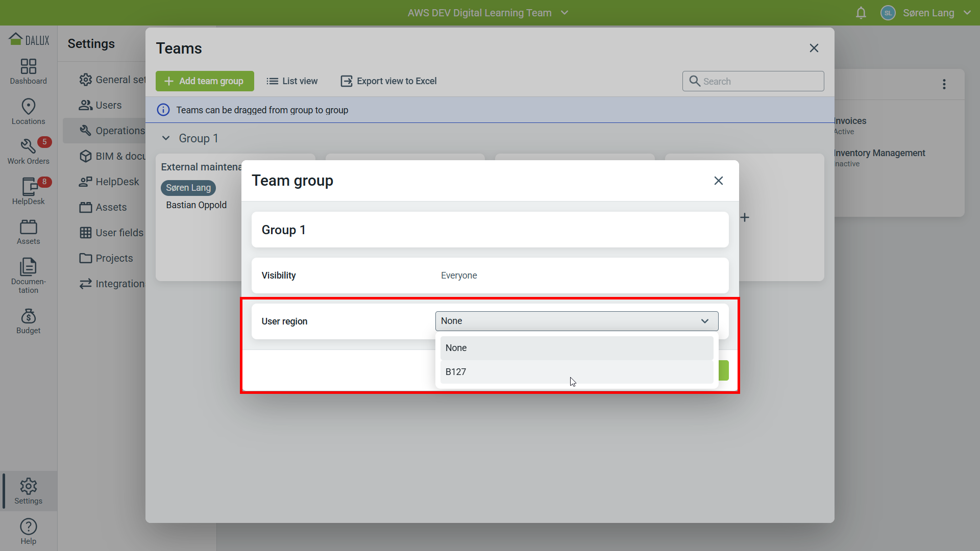Viewport: 980px width, 551px height.
Task: Click Add team group button
Action: 205,81
